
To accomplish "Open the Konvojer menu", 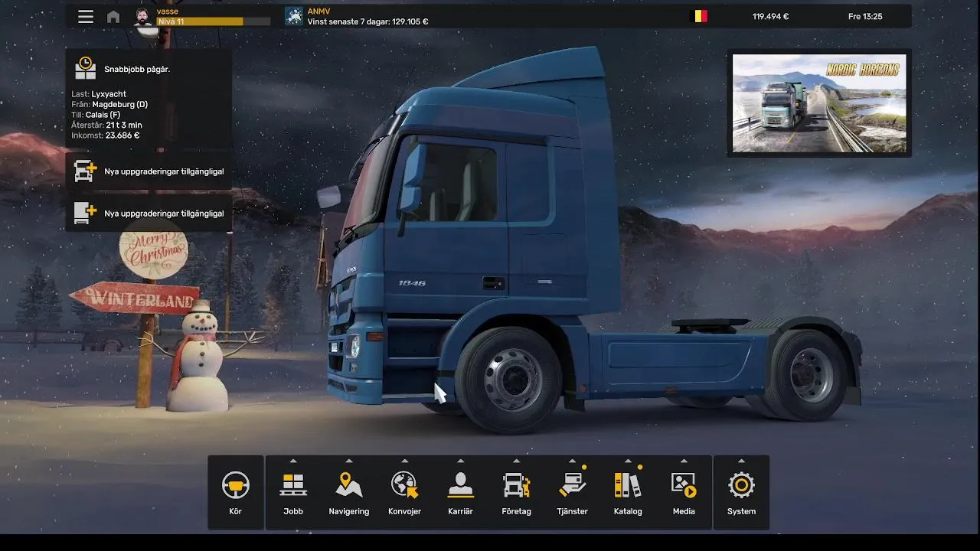I will pyautogui.click(x=404, y=493).
